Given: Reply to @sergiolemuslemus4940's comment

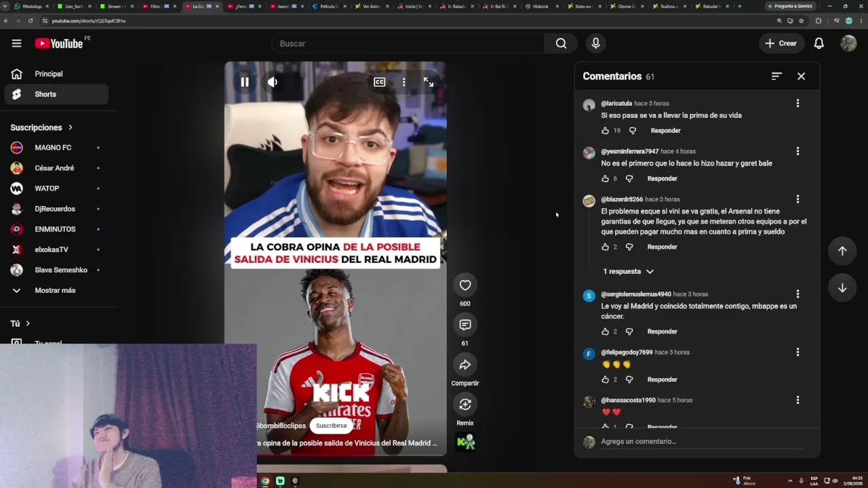Looking at the screenshot, I should coord(663,332).
